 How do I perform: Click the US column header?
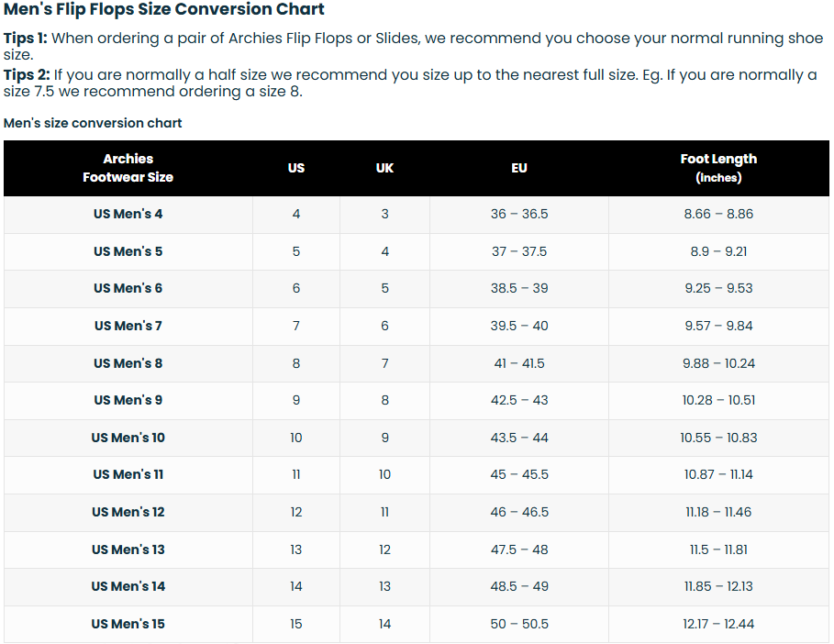(x=296, y=168)
